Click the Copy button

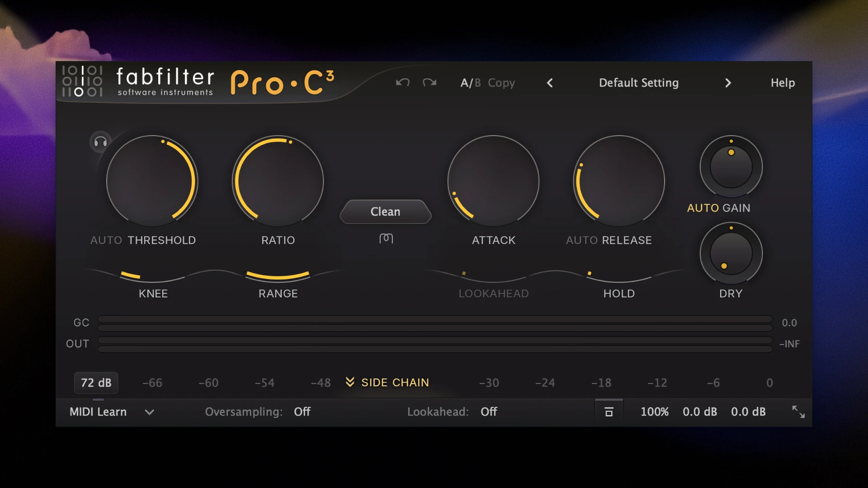point(501,83)
